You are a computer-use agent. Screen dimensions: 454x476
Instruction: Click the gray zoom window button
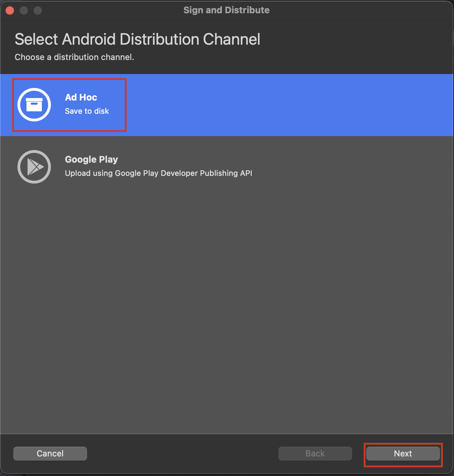(38, 10)
